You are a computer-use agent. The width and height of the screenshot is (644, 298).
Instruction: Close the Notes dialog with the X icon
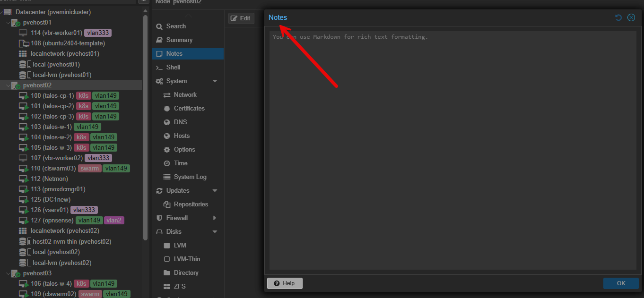coord(631,17)
